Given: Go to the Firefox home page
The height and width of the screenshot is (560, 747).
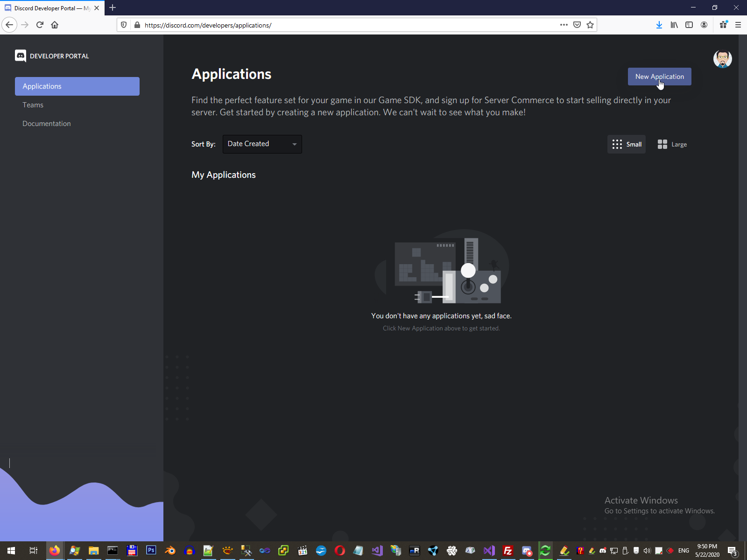Looking at the screenshot, I should [55, 25].
